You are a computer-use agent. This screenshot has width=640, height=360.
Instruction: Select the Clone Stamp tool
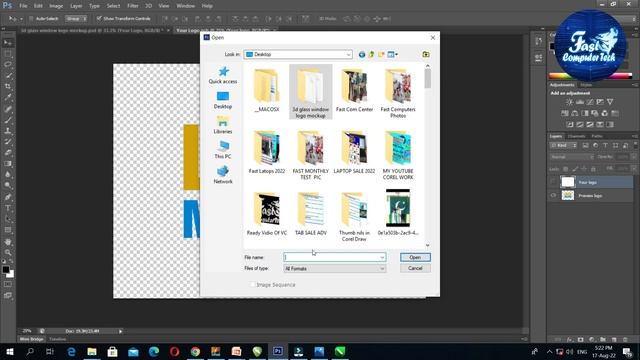[x=8, y=131]
